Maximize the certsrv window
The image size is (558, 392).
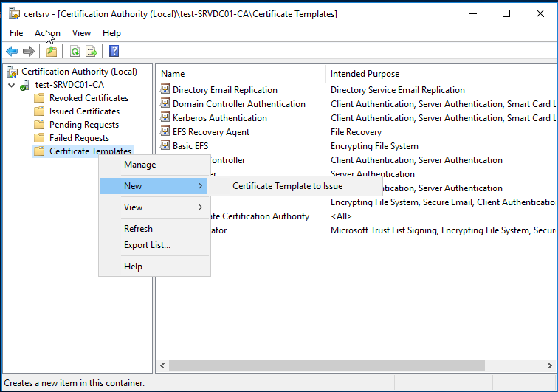click(x=506, y=13)
